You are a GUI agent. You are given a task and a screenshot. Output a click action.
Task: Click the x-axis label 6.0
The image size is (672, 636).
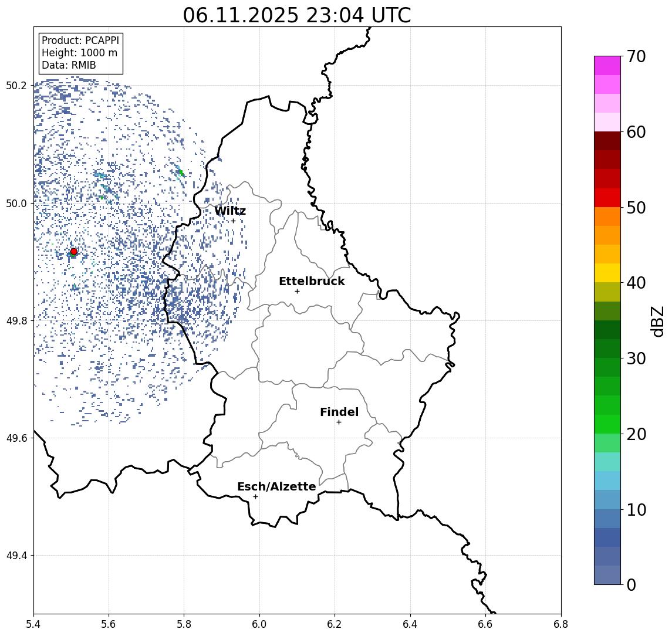pos(259,624)
